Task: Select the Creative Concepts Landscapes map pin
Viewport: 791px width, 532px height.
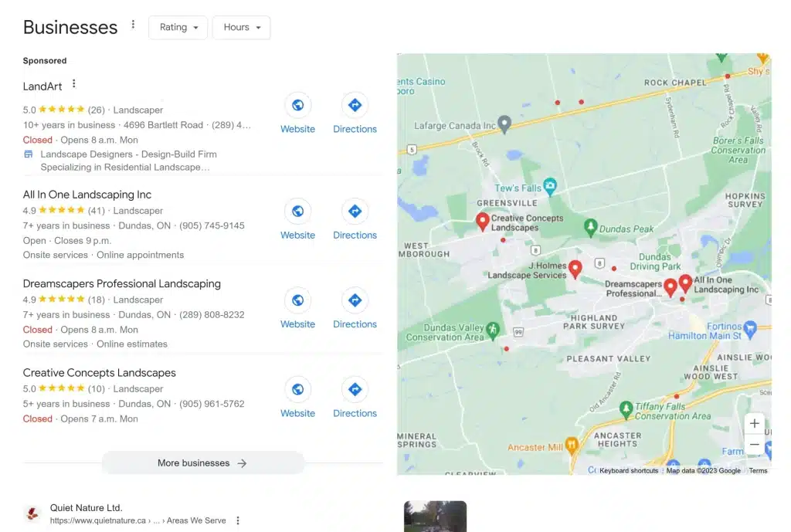Action: (482, 221)
